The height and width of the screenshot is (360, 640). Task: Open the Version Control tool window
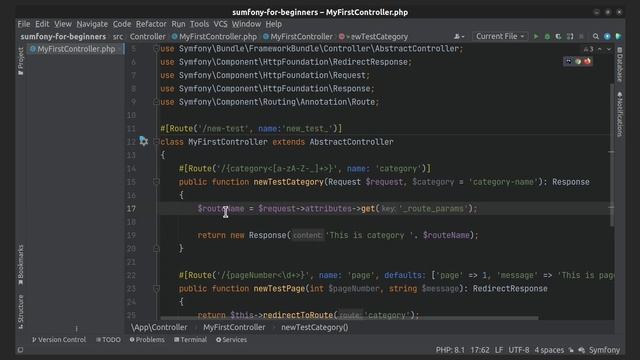pyautogui.click(x=59, y=340)
